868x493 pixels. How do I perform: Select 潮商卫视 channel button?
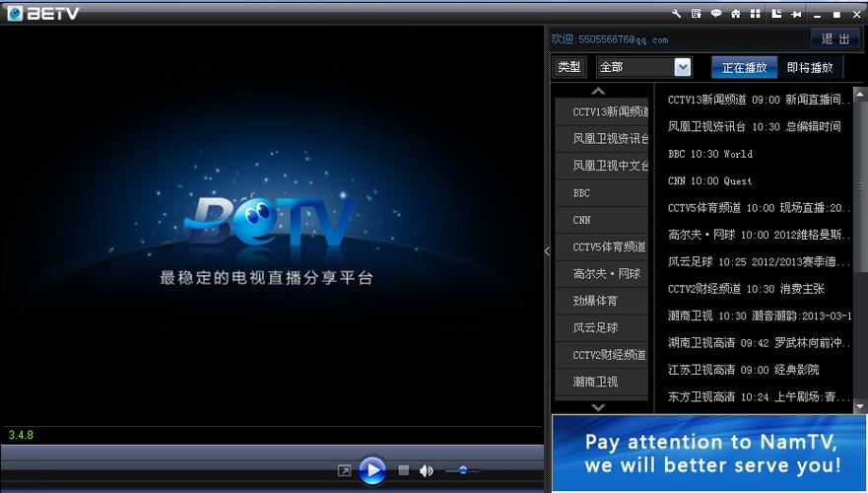click(602, 382)
